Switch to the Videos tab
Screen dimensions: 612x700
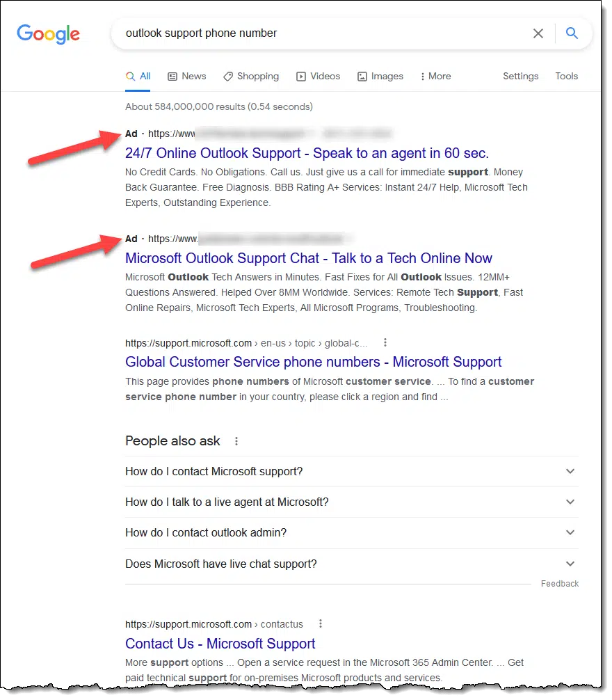[x=318, y=77]
